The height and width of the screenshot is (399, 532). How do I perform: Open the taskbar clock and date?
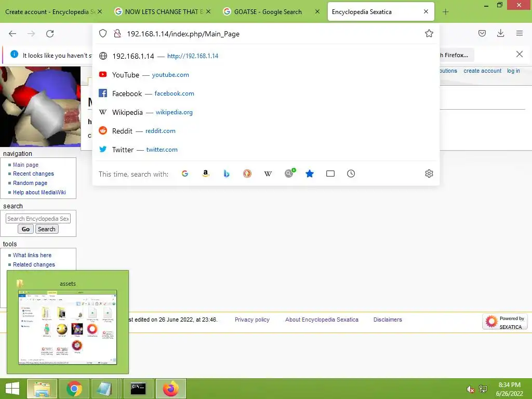pyautogui.click(x=509, y=389)
